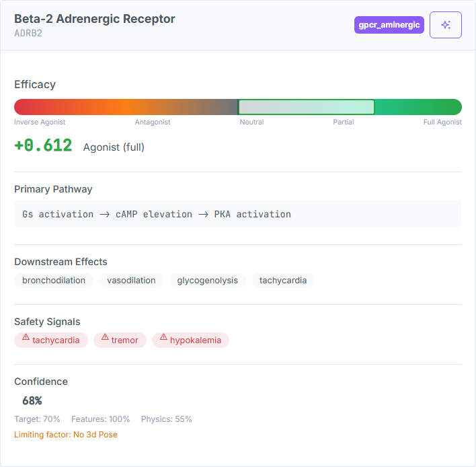Click the Agonist (full) classification text

[114, 147]
